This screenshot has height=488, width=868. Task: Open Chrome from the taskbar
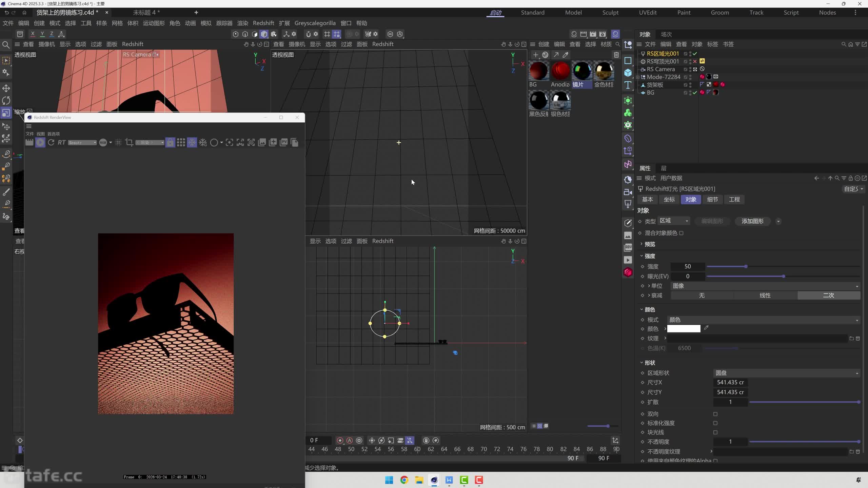(x=404, y=480)
